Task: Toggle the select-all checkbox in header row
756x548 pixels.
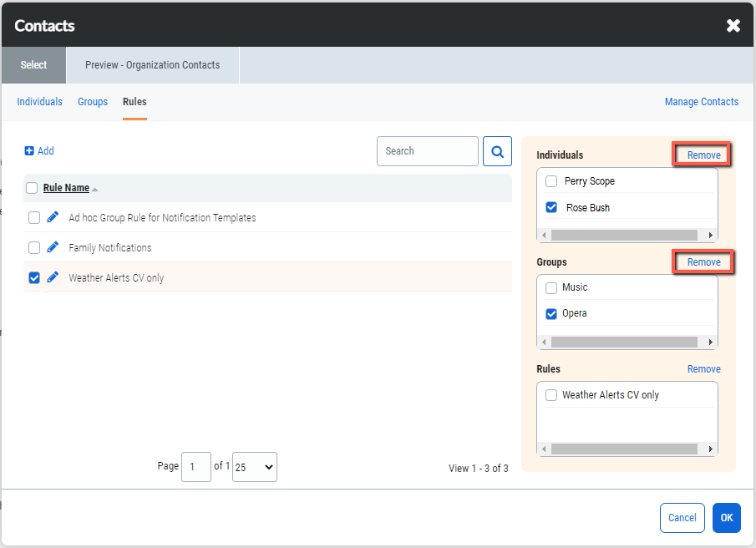Action: click(31, 188)
